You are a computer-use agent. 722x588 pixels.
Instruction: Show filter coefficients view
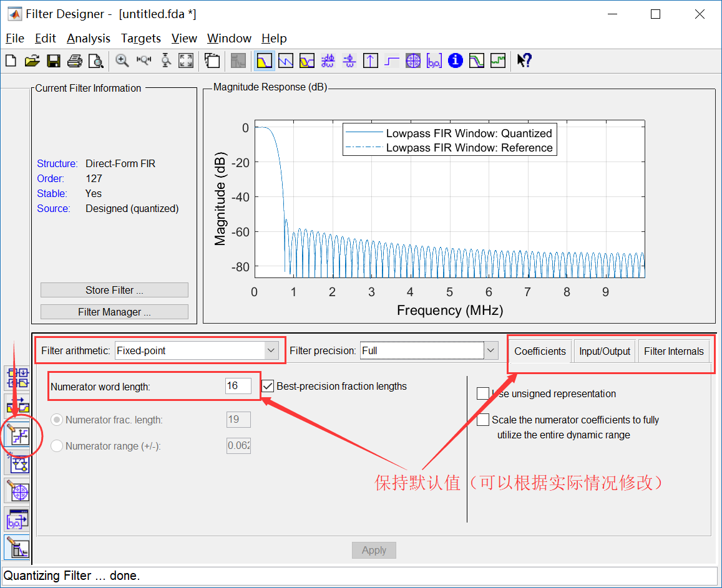(434, 60)
